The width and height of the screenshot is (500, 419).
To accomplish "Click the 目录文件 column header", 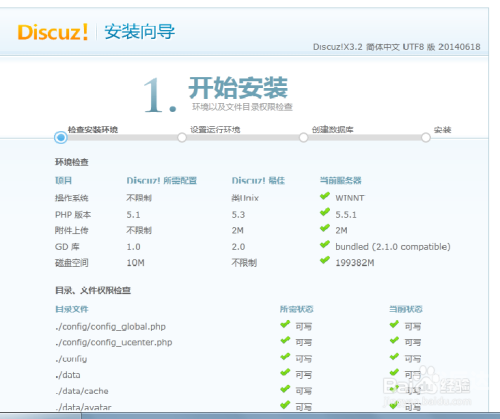I will click(72, 309).
